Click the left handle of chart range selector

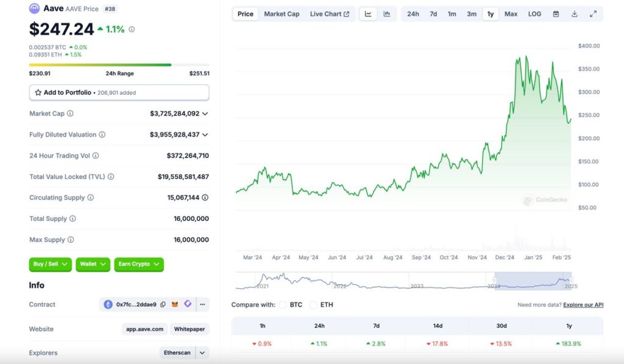click(495, 281)
